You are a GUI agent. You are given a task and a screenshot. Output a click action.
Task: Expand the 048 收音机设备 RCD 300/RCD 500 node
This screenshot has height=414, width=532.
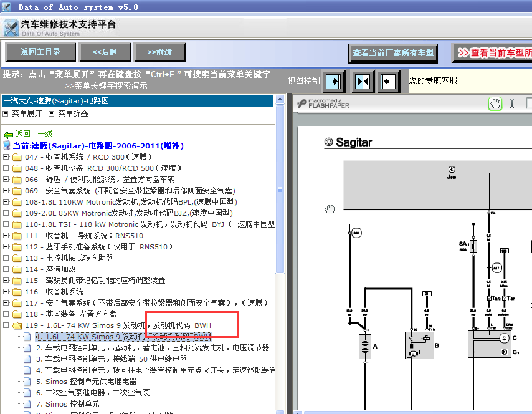[6, 168]
